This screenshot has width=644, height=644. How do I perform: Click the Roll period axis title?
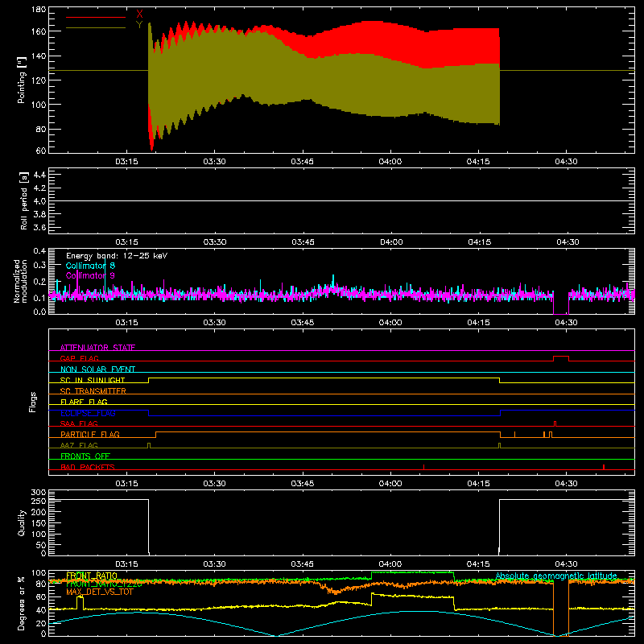tap(24, 200)
